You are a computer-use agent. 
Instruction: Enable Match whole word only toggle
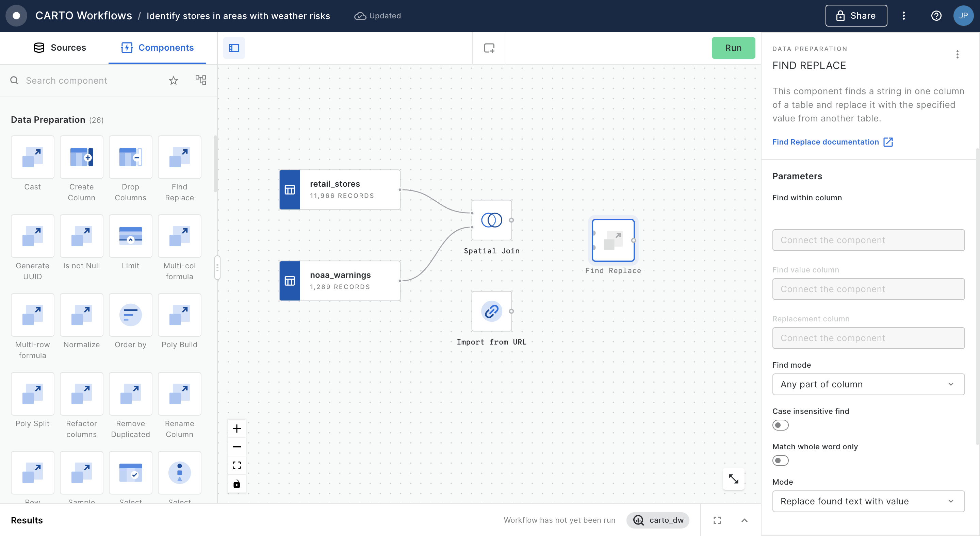780,460
